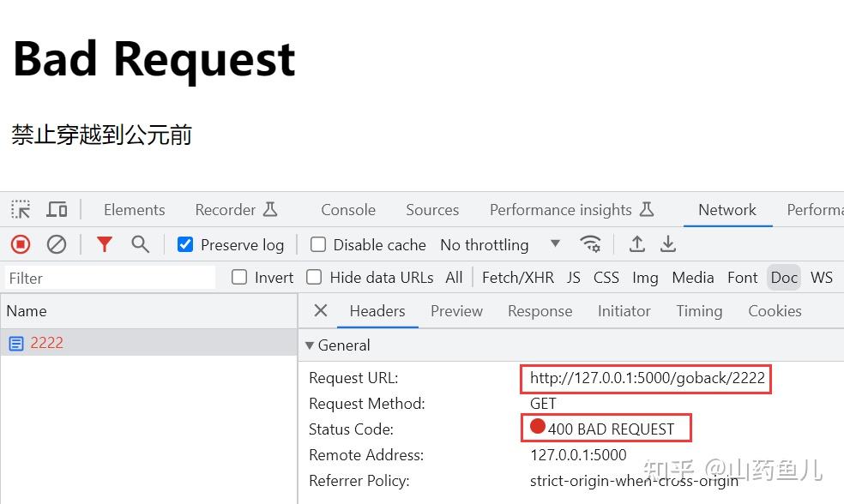Import HAR file with upload icon
This screenshot has width=844, height=504.
[636, 244]
